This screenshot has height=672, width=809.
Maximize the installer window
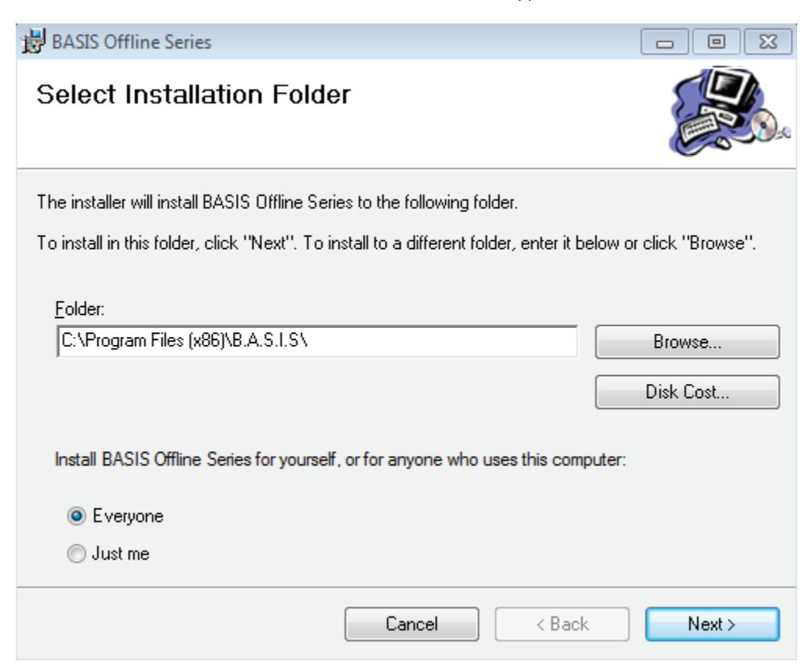tap(716, 42)
